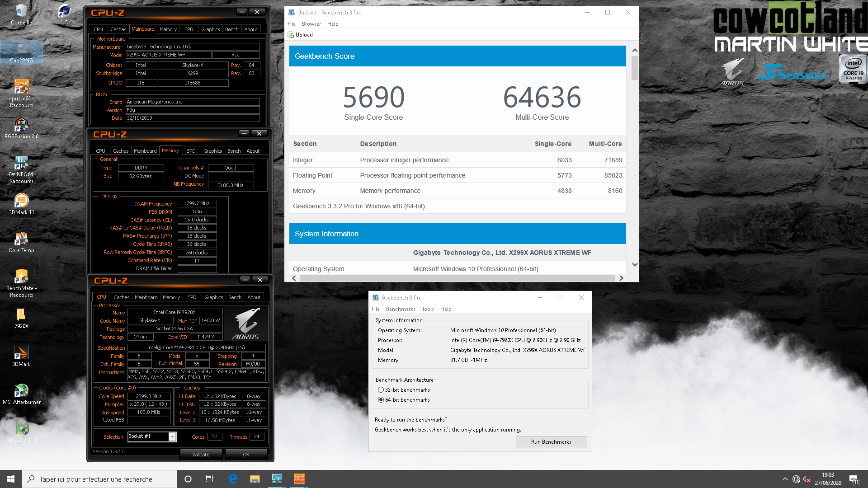Viewport: 868px width, 488px height.
Task: Expand the Socket #1 selection dropdown
Action: (x=172, y=436)
